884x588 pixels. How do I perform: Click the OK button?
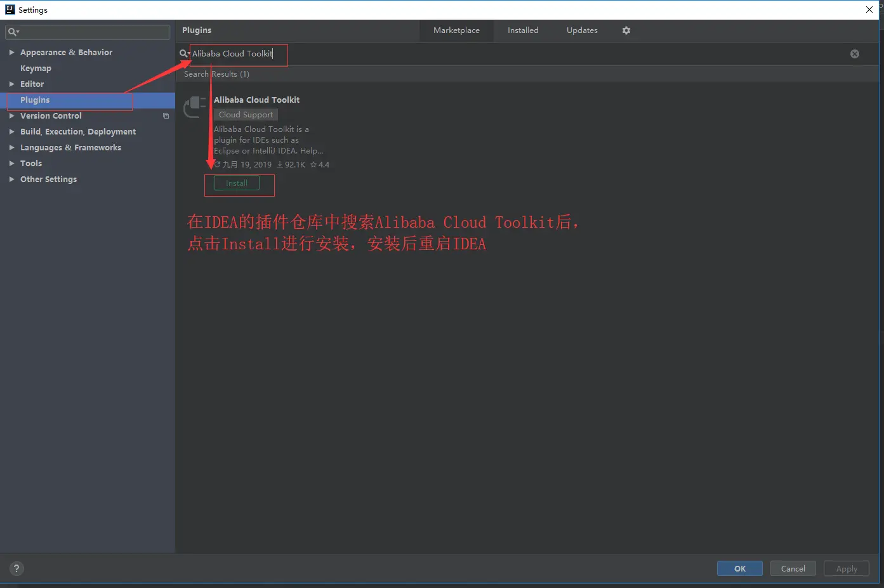[x=740, y=568]
